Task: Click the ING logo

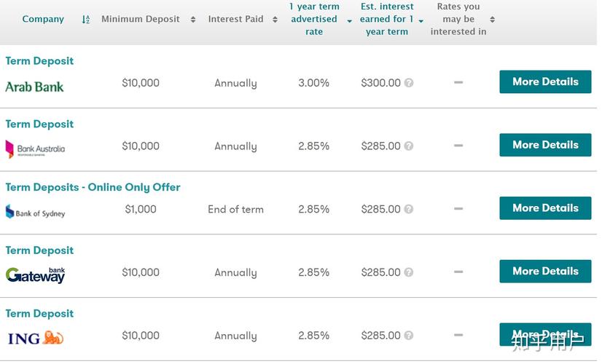Action: coord(35,338)
